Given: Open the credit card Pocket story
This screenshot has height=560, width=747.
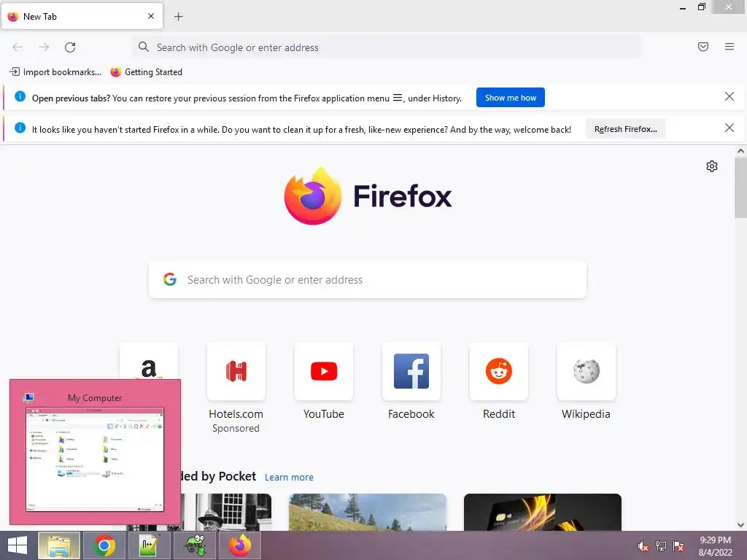Looking at the screenshot, I should [543, 513].
